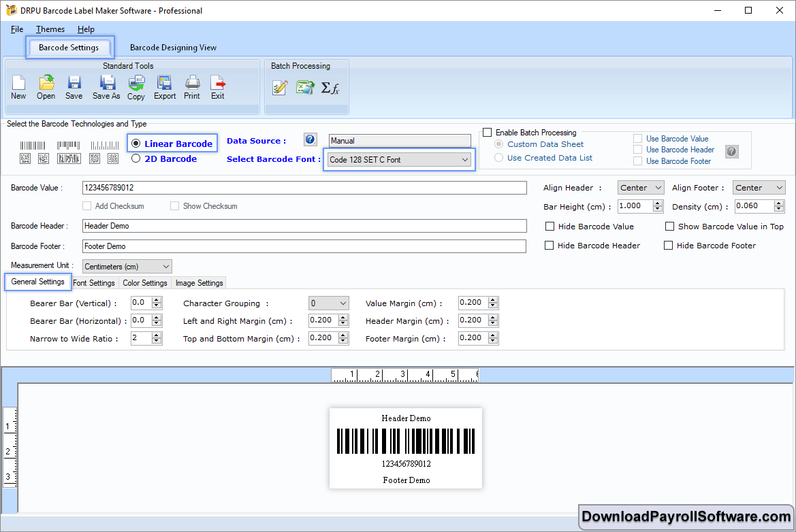Switch to the Font Settings tab
Image resolution: width=796 pixels, height=532 pixels.
coord(94,282)
